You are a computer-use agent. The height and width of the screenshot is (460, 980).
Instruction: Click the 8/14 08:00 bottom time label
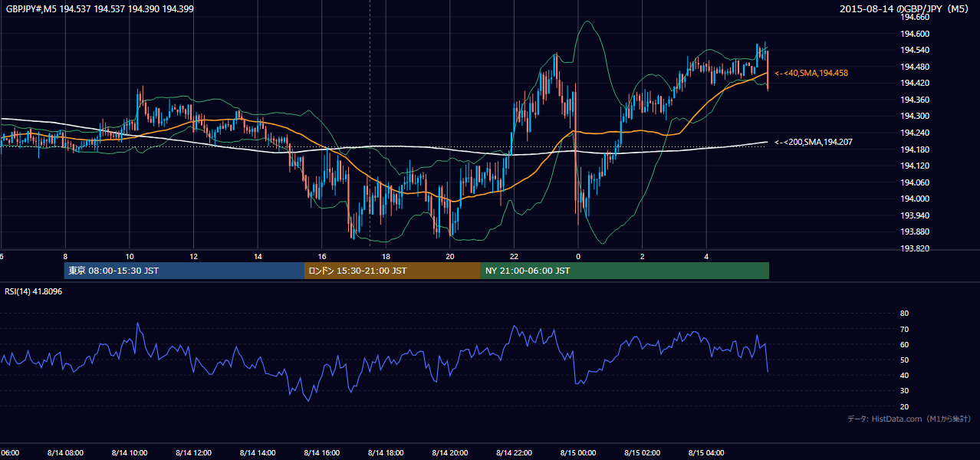click(x=65, y=453)
